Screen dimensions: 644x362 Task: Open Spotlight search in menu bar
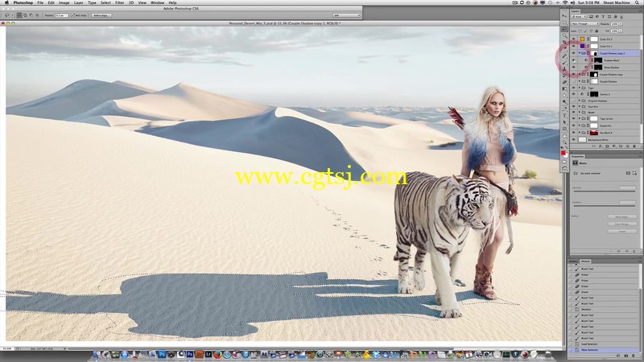tap(637, 2)
